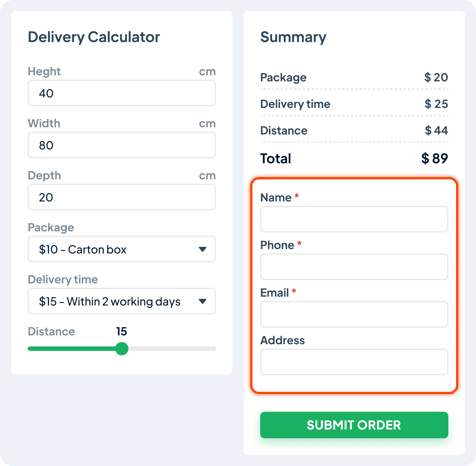Click the Package dropdown arrow icon
Viewport: 476px width, 466px height.
(x=203, y=249)
